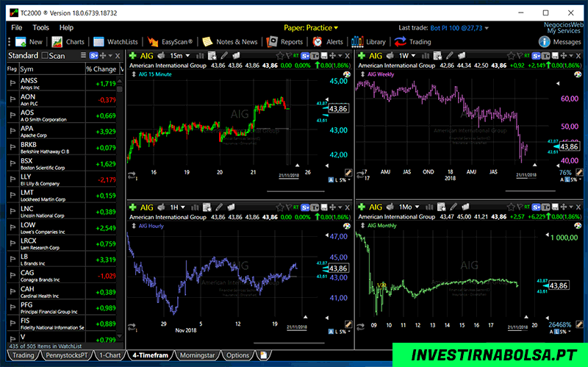Toggle favorite star on 15m chart
Image resolution: width=588 pixels, height=367 pixels.
coord(280,56)
